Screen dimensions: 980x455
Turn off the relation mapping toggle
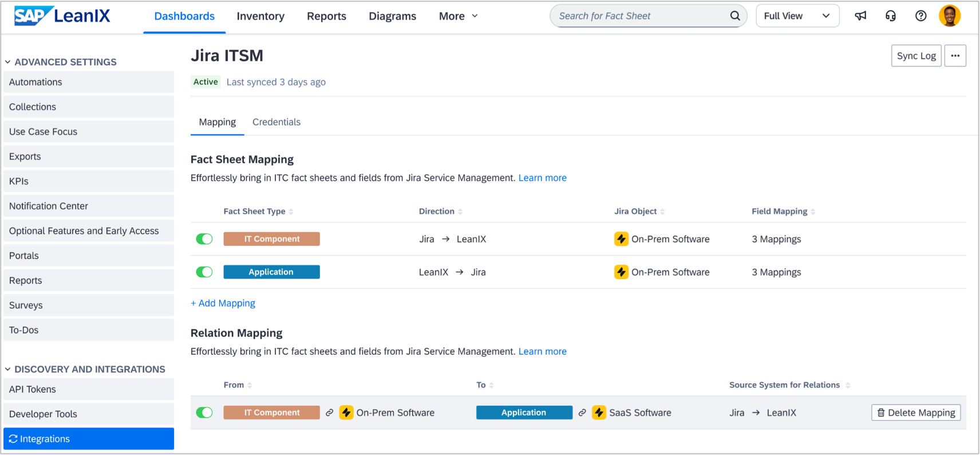pos(204,413)
